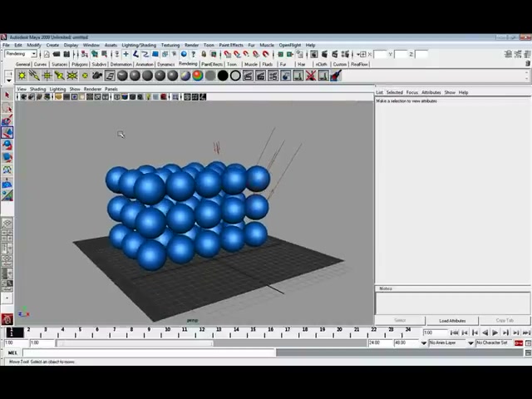Open the Paint Effects menu
This screenshot has height=399, width=532.
[x=231, y=45]
